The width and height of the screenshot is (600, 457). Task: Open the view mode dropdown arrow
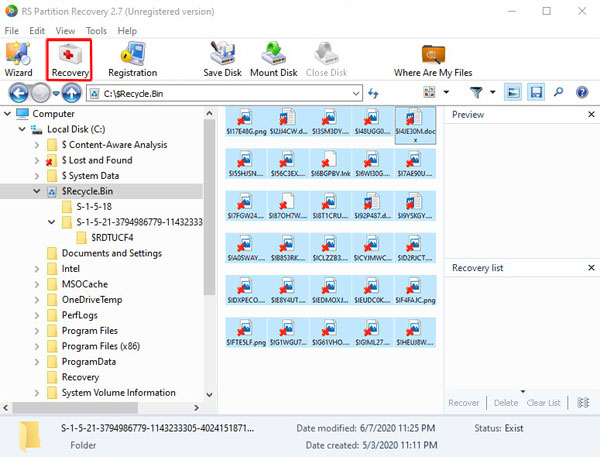(x=446, y=92)
